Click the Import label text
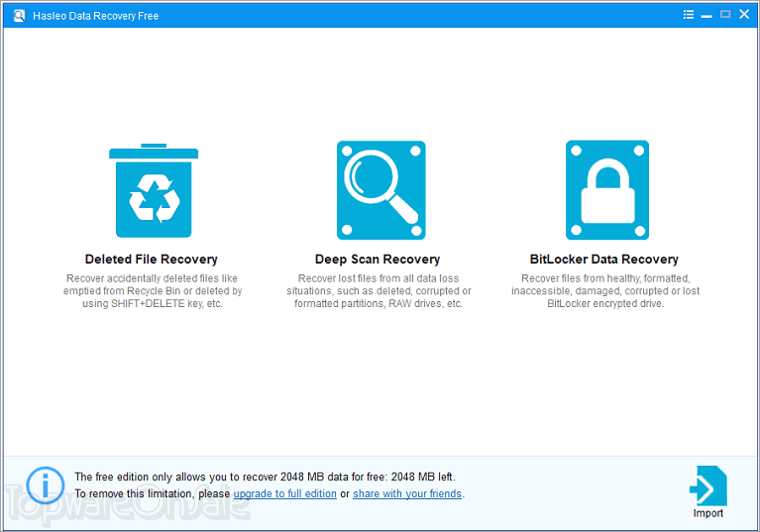Image resolution: width=760 pixels, height=532 pixels. pyautogui.click(x=708, y=513)
